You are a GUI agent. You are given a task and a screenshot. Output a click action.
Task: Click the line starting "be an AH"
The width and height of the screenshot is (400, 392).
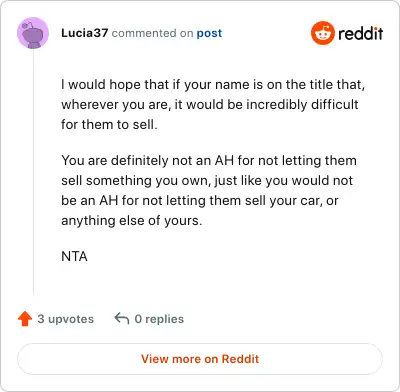pyautogui.click(x=200, y=201)
